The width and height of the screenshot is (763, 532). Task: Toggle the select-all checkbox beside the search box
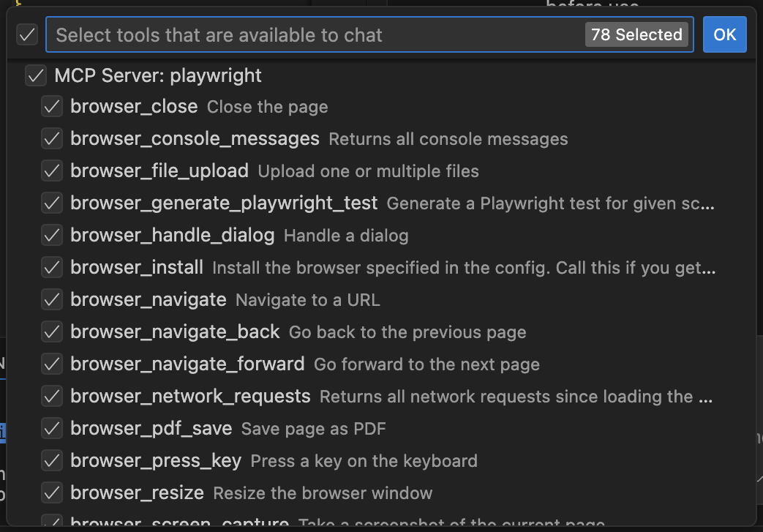[x=27, y=34]
